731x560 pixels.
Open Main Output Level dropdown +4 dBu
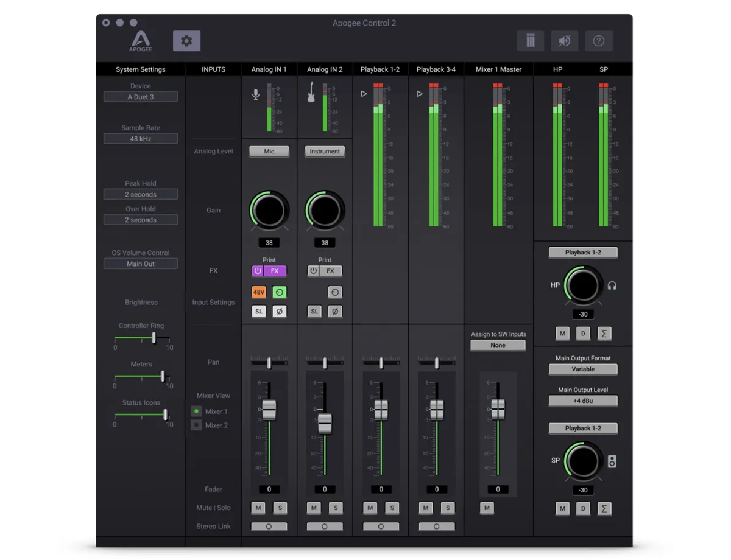point(583,401)
